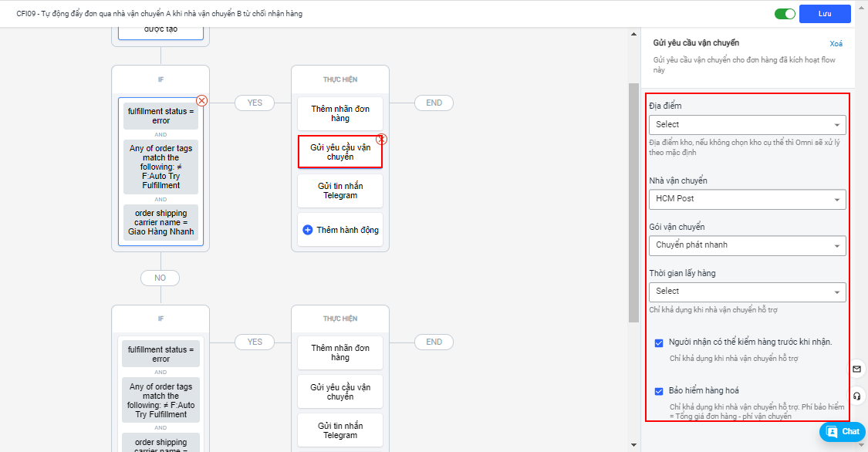Open the Chat widget

click(x=843, y=432)
